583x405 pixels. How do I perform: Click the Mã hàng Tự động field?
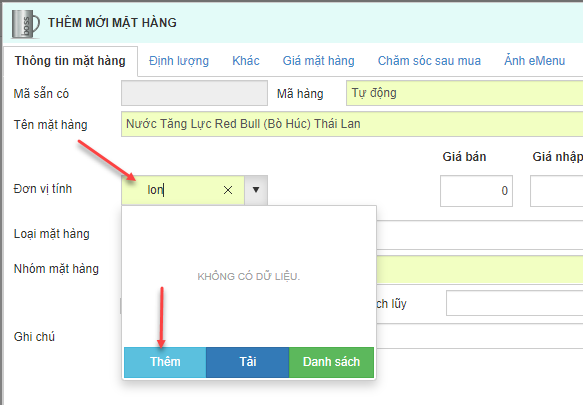coord(464,93)
